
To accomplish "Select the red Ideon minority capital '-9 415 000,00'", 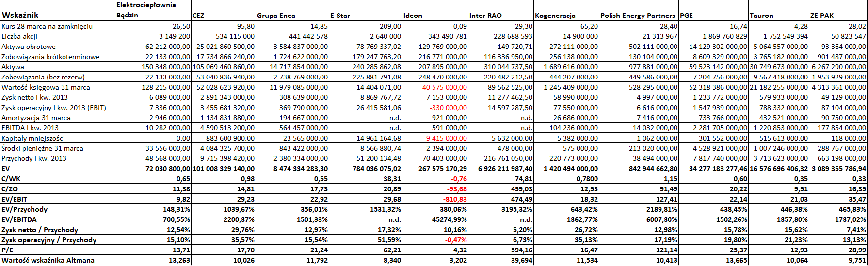I will [446, 138].
